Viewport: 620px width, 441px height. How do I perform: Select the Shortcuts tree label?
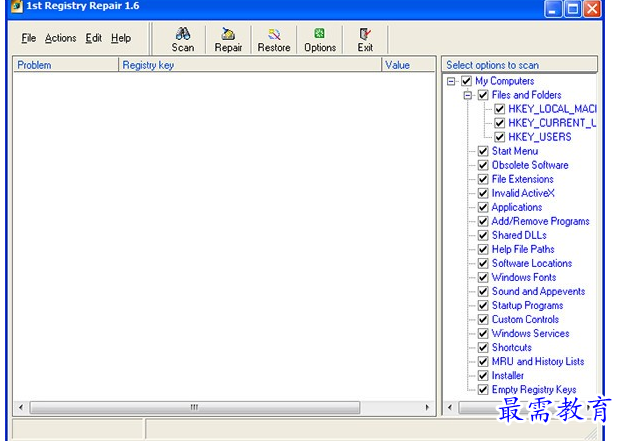click(x=512, y=348)
